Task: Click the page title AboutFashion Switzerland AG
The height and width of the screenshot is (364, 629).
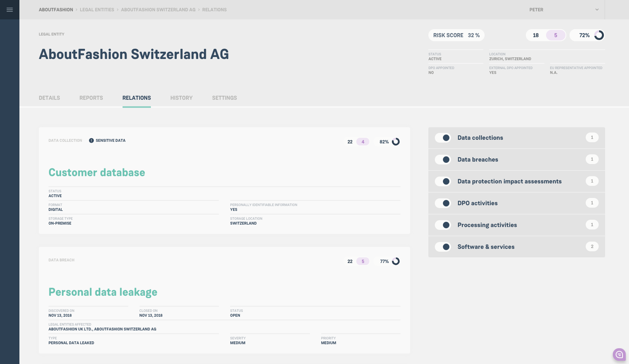Action: coord(134,54)
